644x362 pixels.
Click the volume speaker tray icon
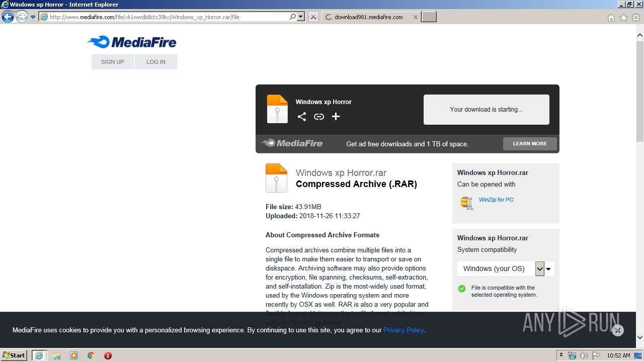(x=584, y=355)
